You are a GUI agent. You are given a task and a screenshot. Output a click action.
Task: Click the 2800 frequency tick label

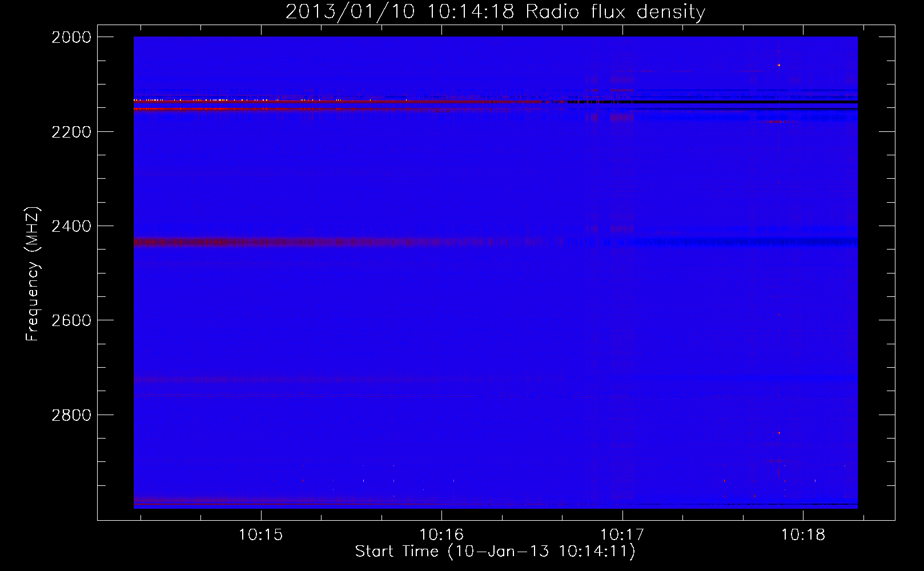tap(71, 415)
